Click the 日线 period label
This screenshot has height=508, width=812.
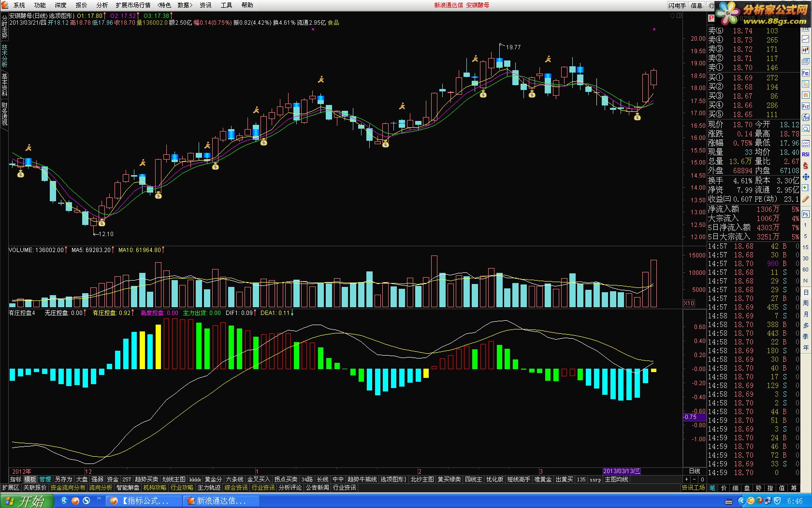(694, 471)
